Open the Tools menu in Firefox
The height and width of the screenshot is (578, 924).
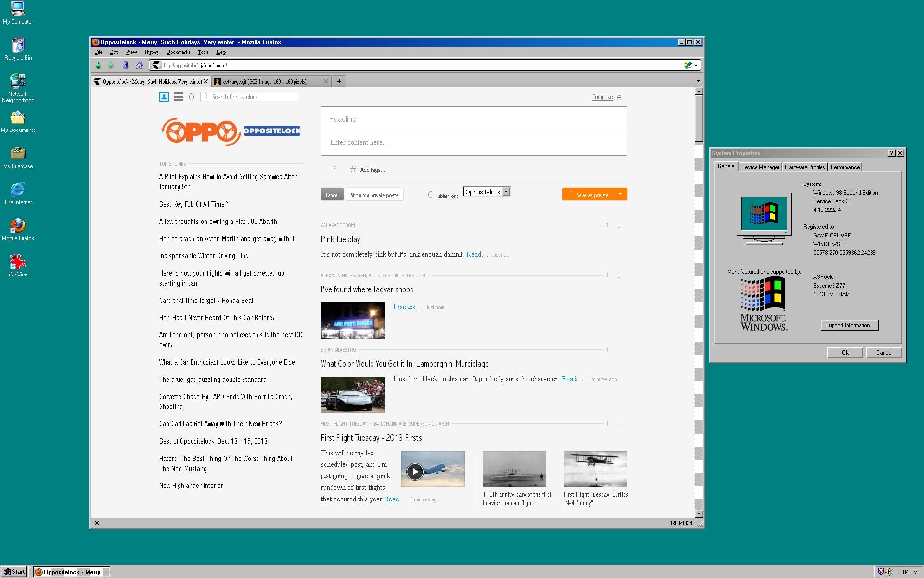point(203,52)
